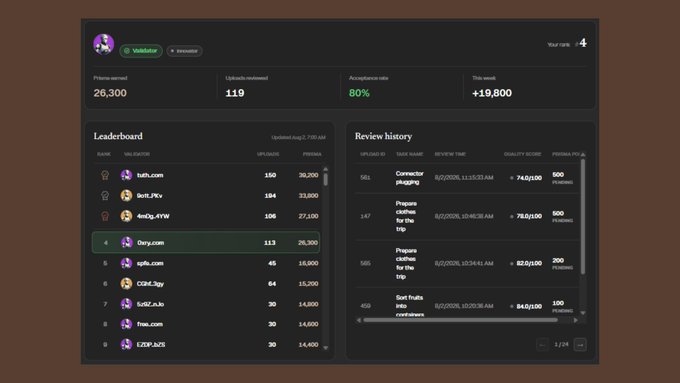
Task: Click the Innovator badge
Action: coord(184,51)
